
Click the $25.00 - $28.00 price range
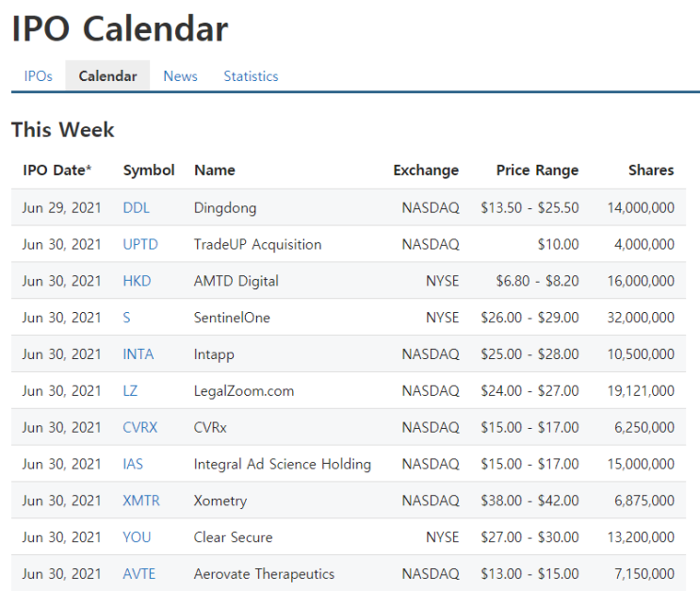[529, 354]
